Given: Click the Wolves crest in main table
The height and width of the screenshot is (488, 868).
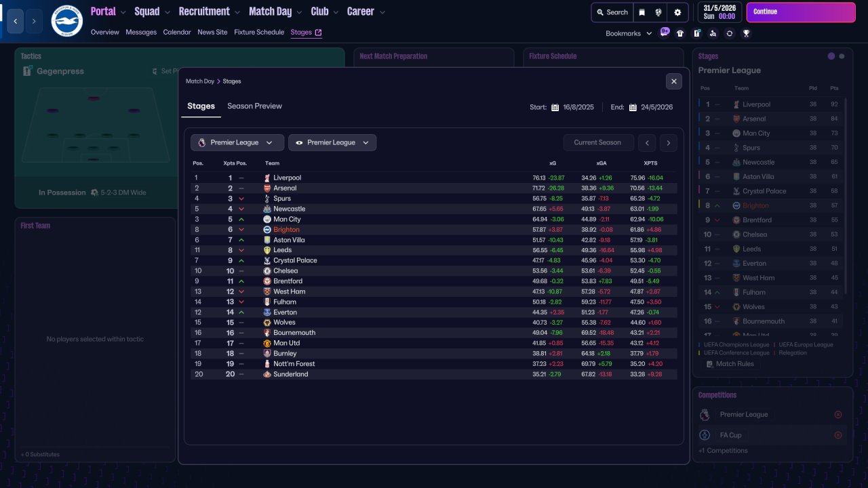Looking at the screenshot, I should click(x=267, y=322).
